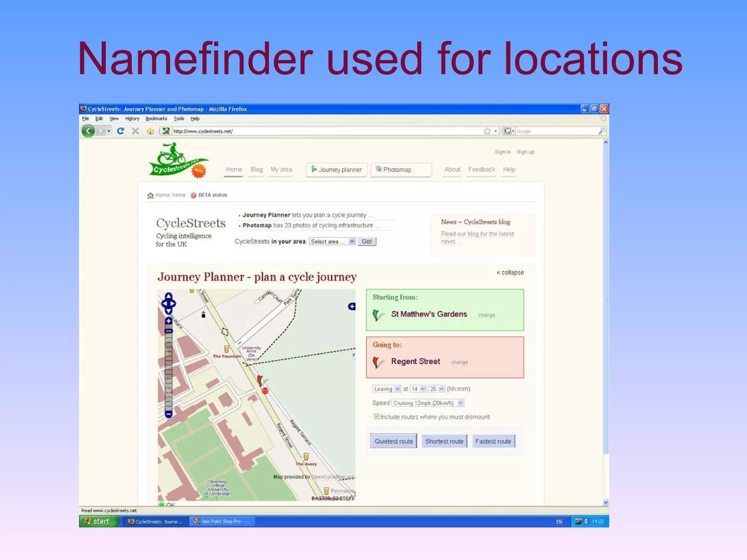Open the bookmark star dropdown arrow
Image resolution: width=747 pixels, height=560 pixels.
[495, 131]
